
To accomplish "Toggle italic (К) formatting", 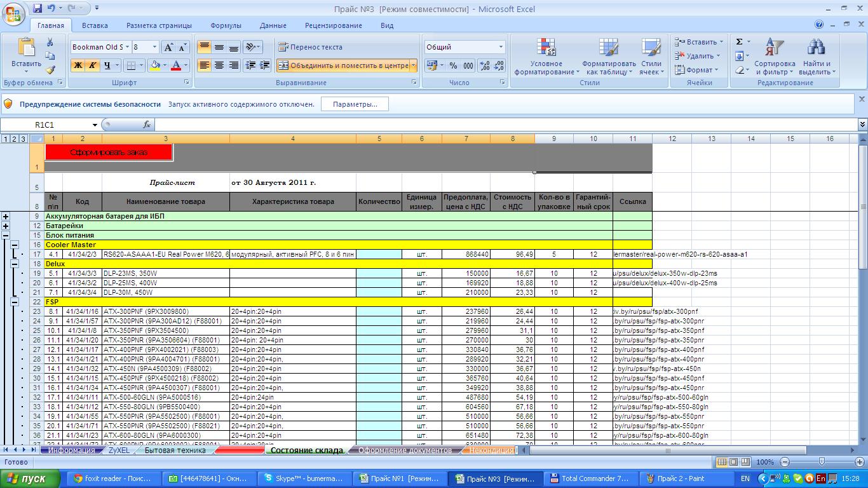I will 92,65.
